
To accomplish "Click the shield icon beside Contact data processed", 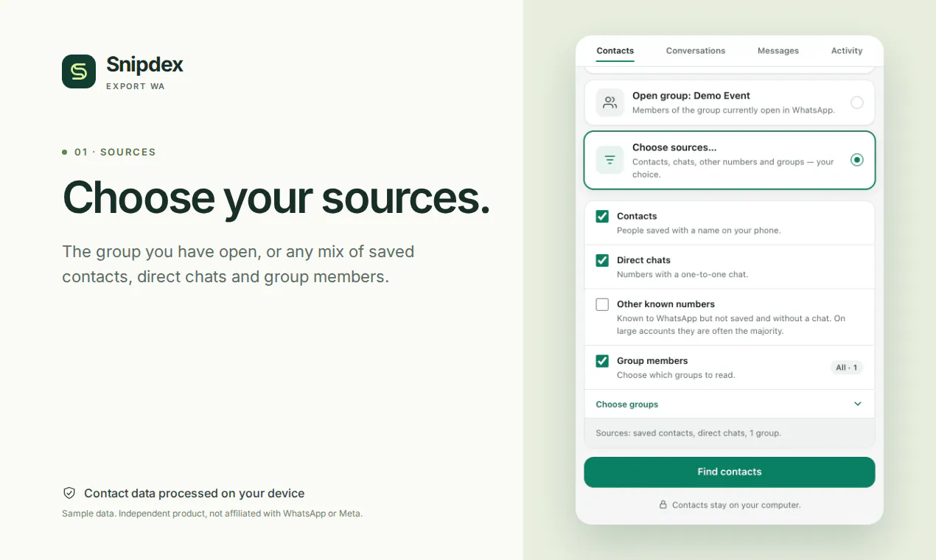I will coord(69,493).
